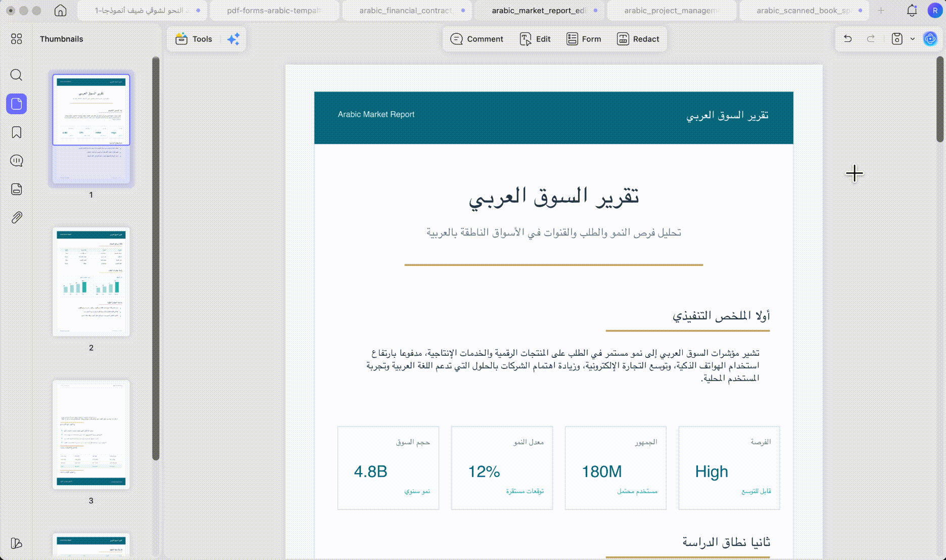Switch to arabic_financial_contract tab

point(406,11)
